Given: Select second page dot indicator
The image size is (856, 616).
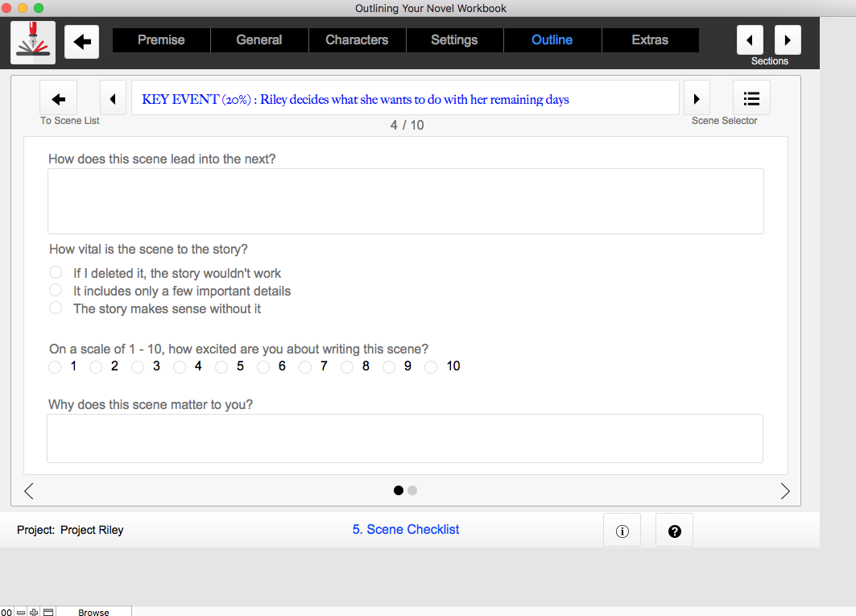Looking at the screenshot, I should click(x=412, y=490).
